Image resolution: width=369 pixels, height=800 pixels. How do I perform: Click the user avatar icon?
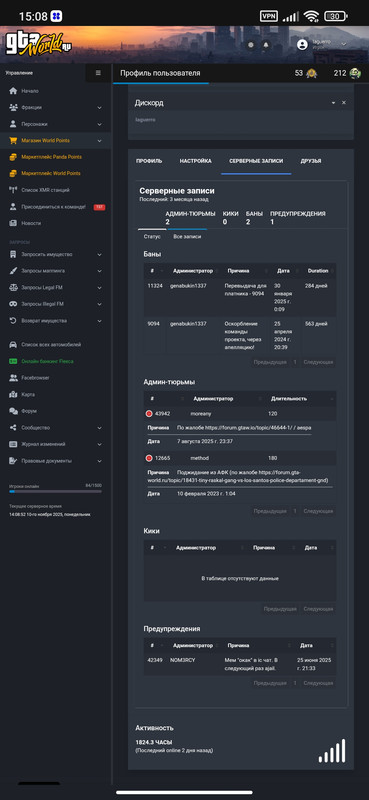(x=302, y=45)
